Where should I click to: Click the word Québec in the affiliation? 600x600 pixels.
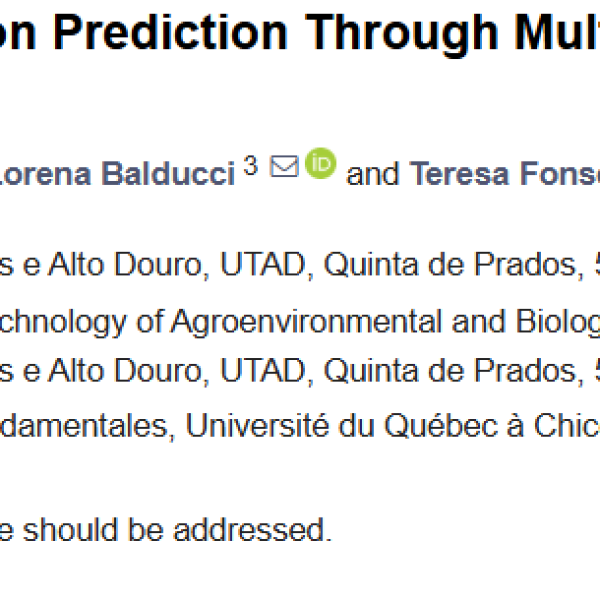click(438, 425)
